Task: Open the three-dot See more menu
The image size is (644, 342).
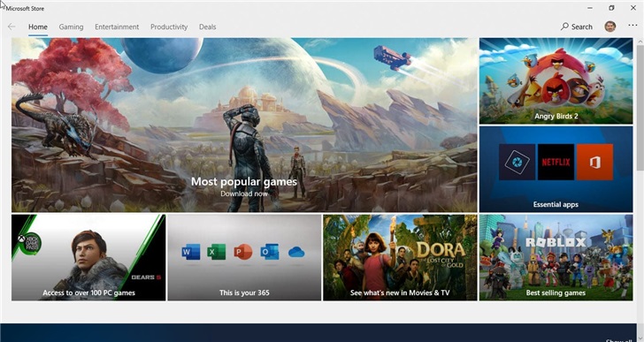Action: pos(632,26)
